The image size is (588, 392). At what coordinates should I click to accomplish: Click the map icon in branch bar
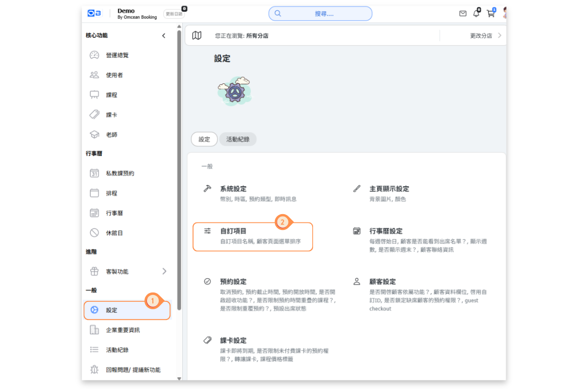coord(196,36)
